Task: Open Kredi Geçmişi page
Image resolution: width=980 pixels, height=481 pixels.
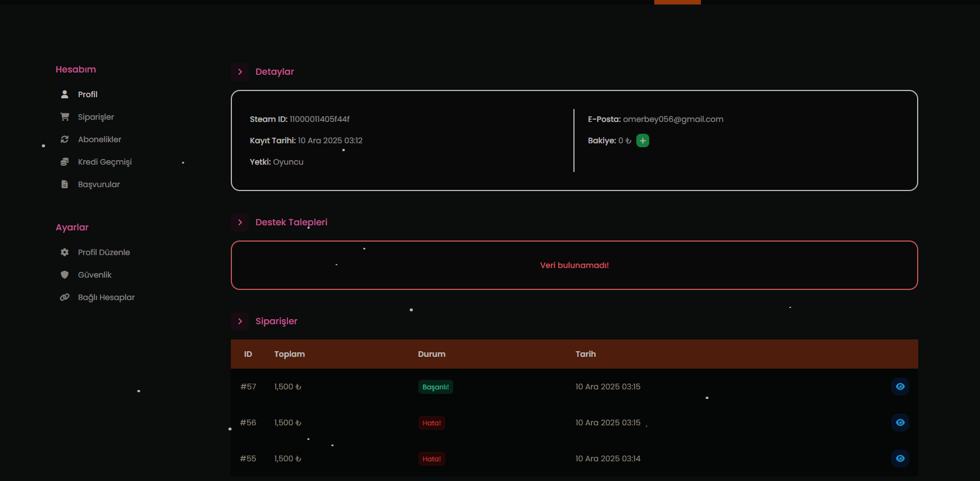Action: [105, 162]
